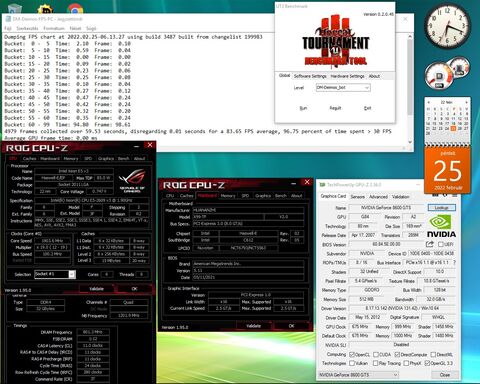Open the Socket #1 selection dropdown in CPU-Z
Image resolution: width=480 pixels, height=384 pixels.
[72, 274]
